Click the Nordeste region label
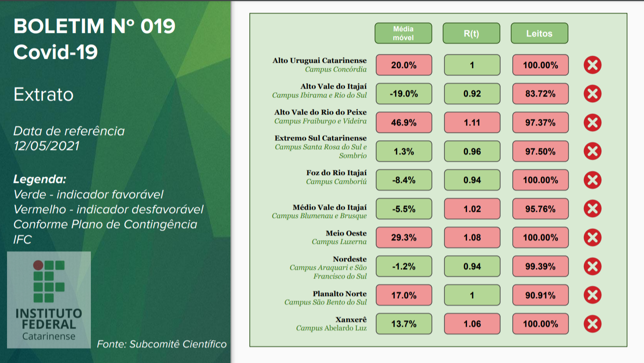The width and height of the screenshot is (644, 363). [x=349, y=259]
